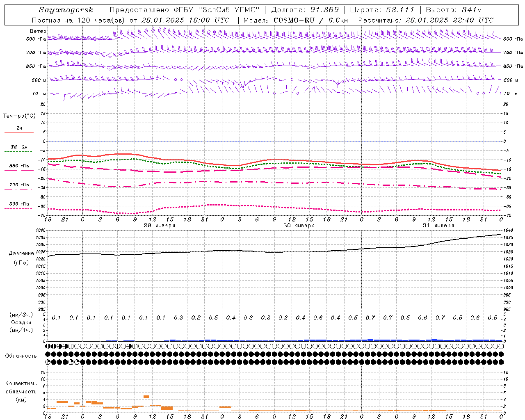Click the 30 января date label

click(x=299, y=226)
